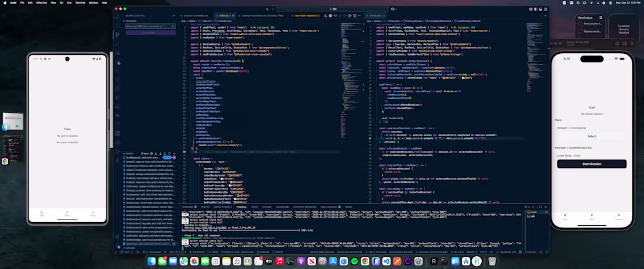Click the Spotify icon in the dock
The image size is (644, 269).
pyautogui.click(x=354, y=261)
